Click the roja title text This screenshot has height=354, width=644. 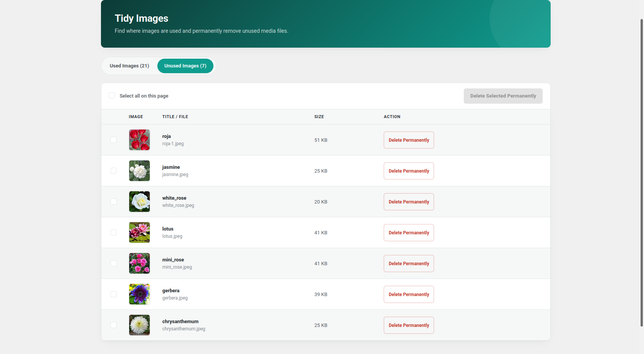pyautogui.click(x=167, y=136)
